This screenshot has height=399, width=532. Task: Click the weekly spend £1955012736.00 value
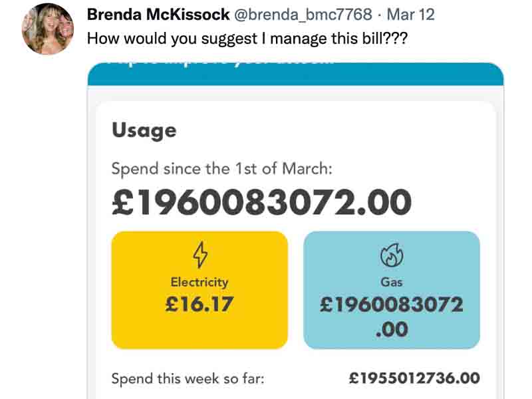(414, 378)
